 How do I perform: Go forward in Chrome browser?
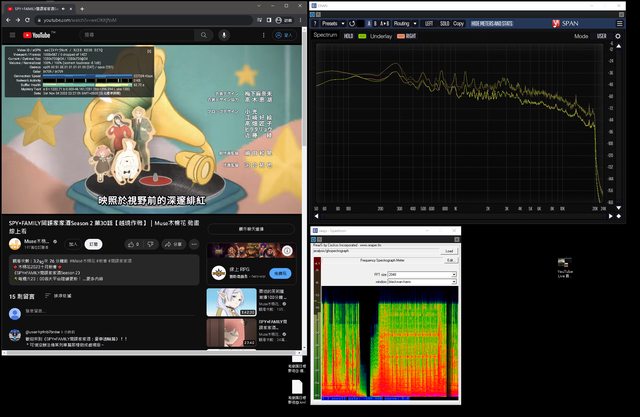point(18,20)
